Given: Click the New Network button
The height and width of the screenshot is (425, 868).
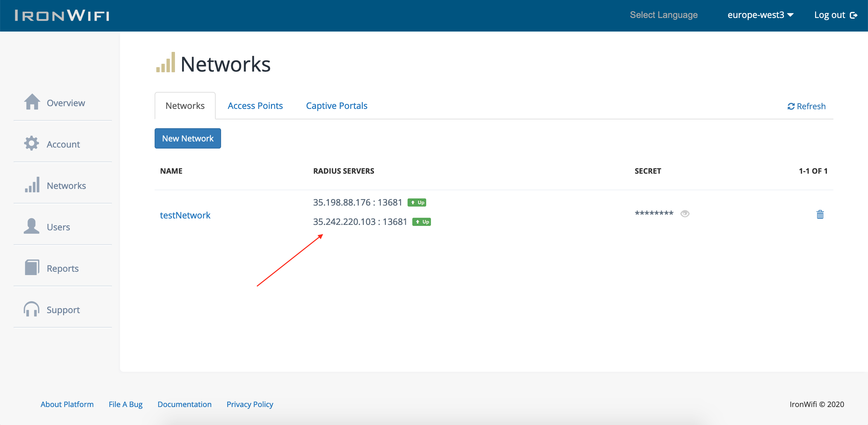Looking at the screenshot, I should [x=188, y=138].
